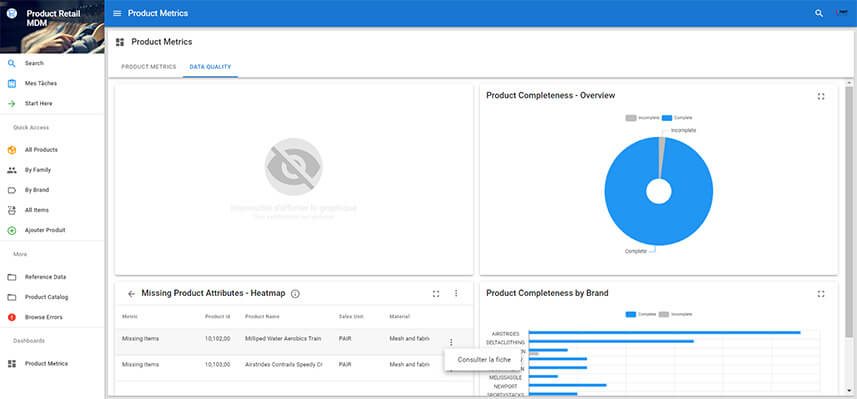Open Browse Errors link
857x399 pixels.
click(x=44, y=317)
